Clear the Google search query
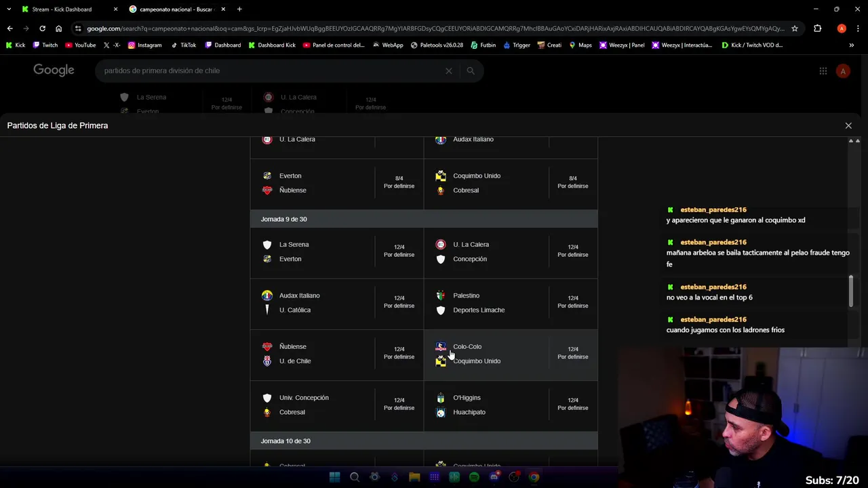Image resolution: width=868 pixels, height=488 pixels. pyautogui.click(x=448, y=70)
